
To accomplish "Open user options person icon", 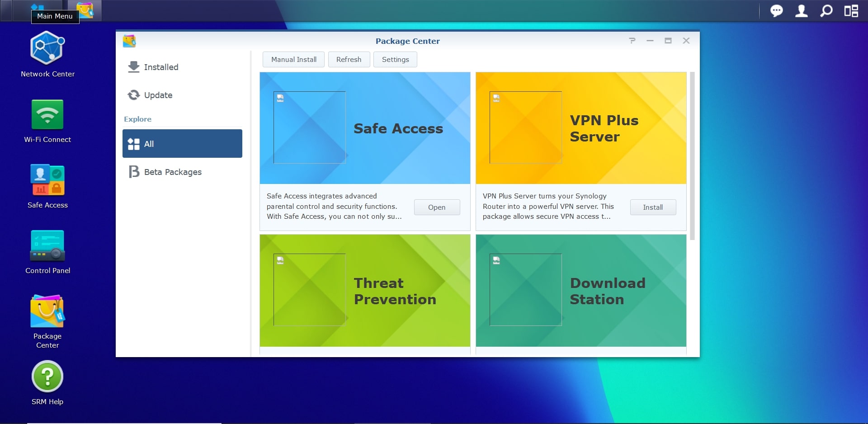I will coord(802,10).
